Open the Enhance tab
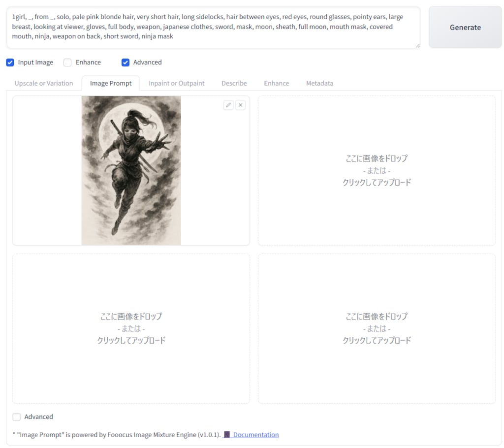This screenshot has height=448, width=504. 277,83
